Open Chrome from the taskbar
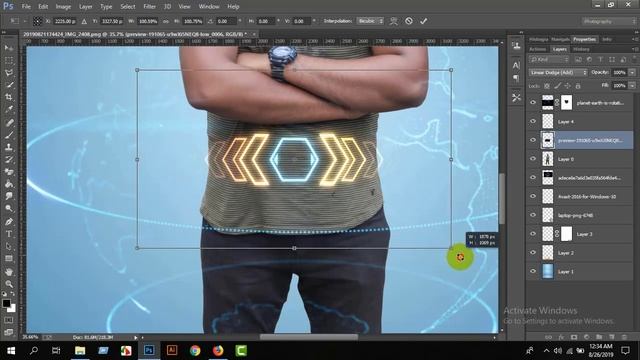The width and height of the screenshot is (640, 360). 195,350
